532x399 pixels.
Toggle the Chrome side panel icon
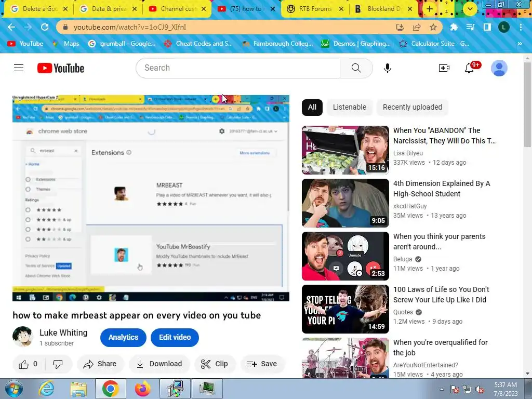(x=487, y=27)
